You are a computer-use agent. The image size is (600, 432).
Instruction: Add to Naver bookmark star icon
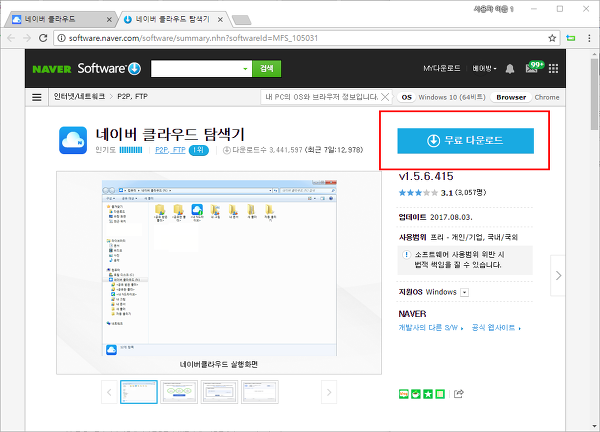click(x=428, y=394)
